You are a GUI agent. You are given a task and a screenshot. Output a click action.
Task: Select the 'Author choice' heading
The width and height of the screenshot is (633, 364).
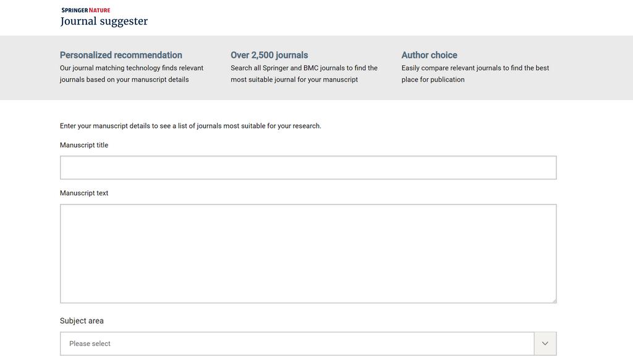(429, 55)
